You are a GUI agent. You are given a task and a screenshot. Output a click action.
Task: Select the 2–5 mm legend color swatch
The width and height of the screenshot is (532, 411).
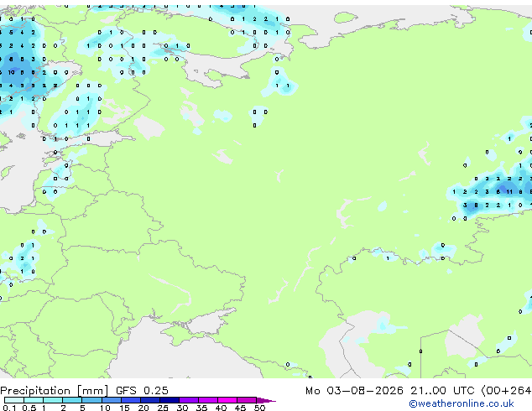coord(72,400)
